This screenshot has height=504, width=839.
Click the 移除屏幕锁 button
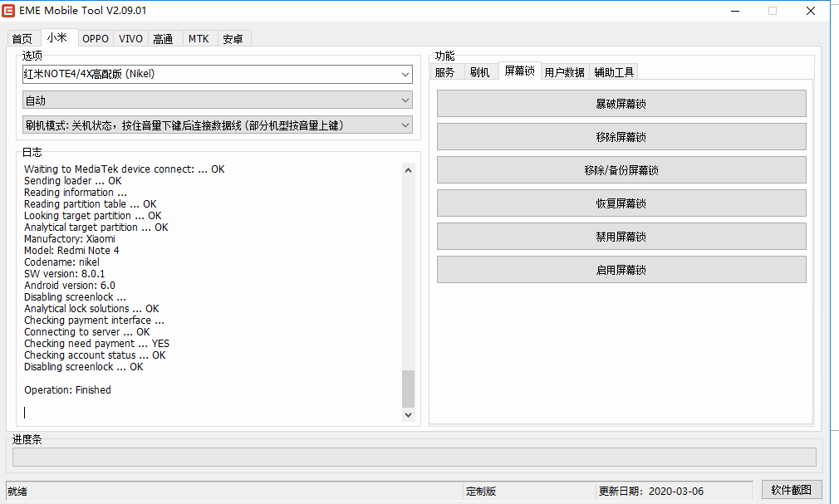pos(621,137)
